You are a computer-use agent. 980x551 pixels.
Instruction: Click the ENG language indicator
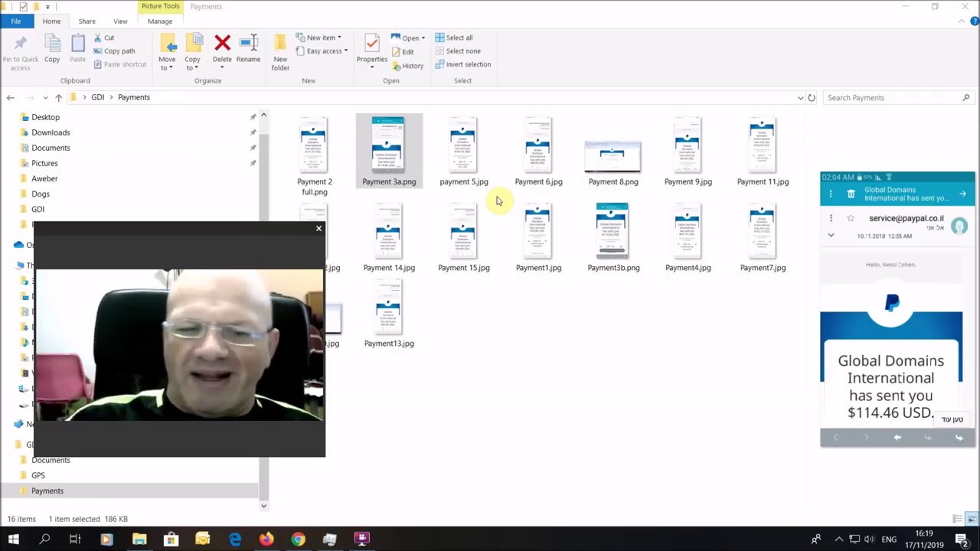coord(889,540)
